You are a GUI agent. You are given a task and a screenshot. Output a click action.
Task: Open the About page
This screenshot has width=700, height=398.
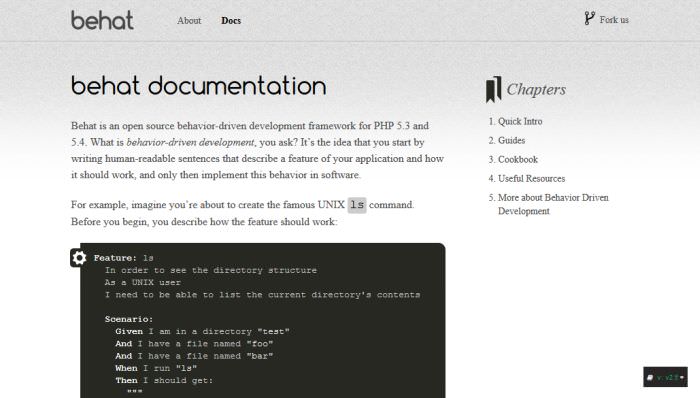coord(189,21)
